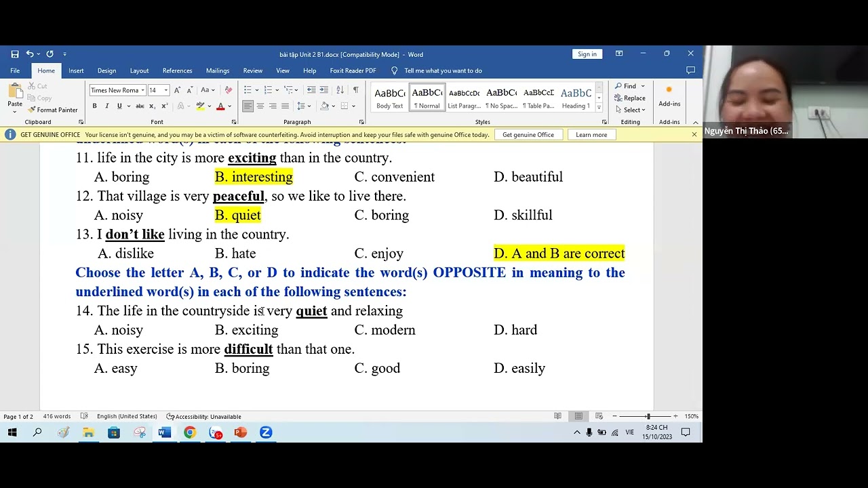The width and height of the screenshot is (868, 488).
Task: Switch to Web Layout view
Action: point(599,416)
